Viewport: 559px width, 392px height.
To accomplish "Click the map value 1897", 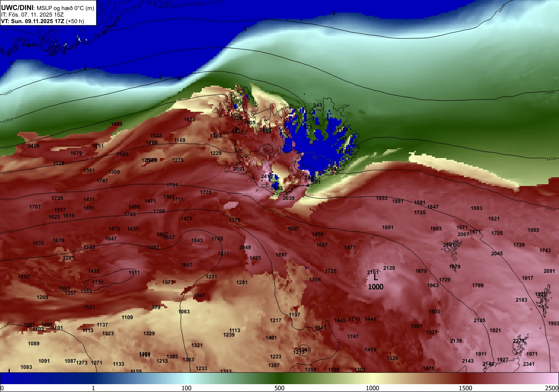I will (x=281, y=255).
